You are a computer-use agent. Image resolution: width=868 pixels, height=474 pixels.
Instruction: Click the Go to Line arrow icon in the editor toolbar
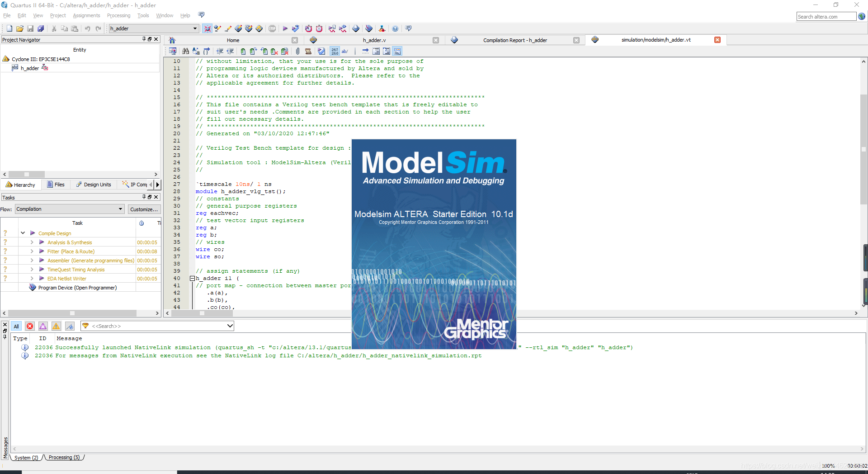365,51
